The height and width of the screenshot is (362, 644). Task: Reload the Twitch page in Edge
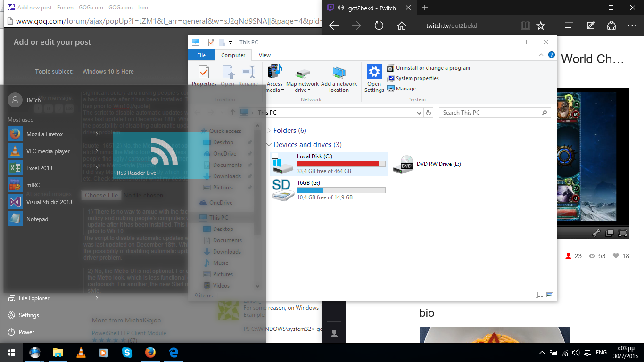coord(379,25)
